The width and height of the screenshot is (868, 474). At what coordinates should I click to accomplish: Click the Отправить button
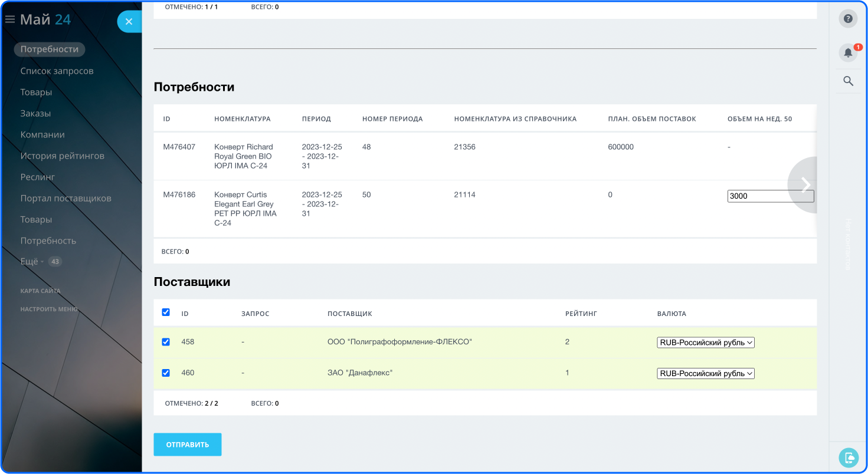(188, 445)
